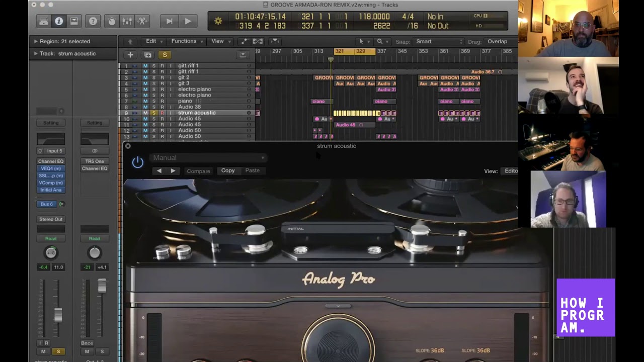Click the Catch playhead icon
The height and width of the screenshot is (362, 644).
pyautogui.click(x=275, y=41)
